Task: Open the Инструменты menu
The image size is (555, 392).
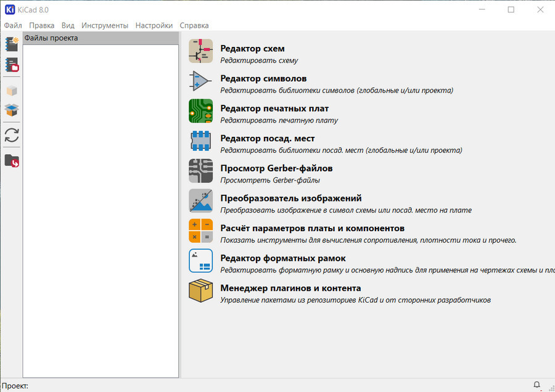Action: [x=105, y=25]
